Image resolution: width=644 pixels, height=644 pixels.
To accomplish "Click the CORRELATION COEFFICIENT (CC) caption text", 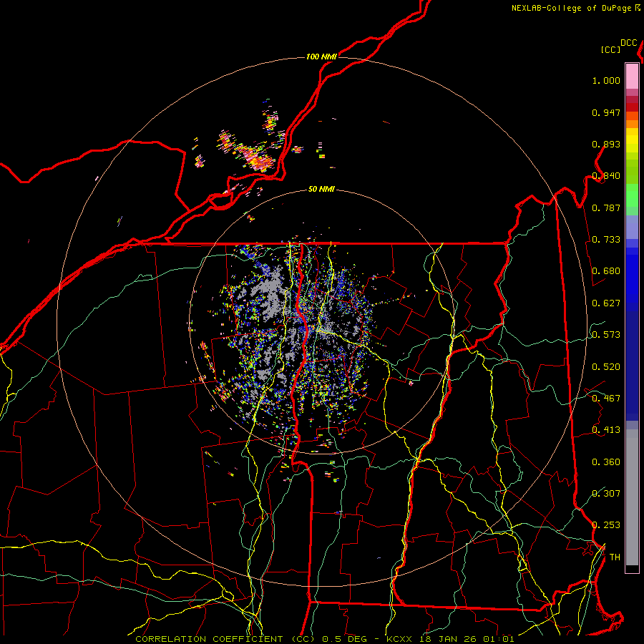I will (225, 639).
